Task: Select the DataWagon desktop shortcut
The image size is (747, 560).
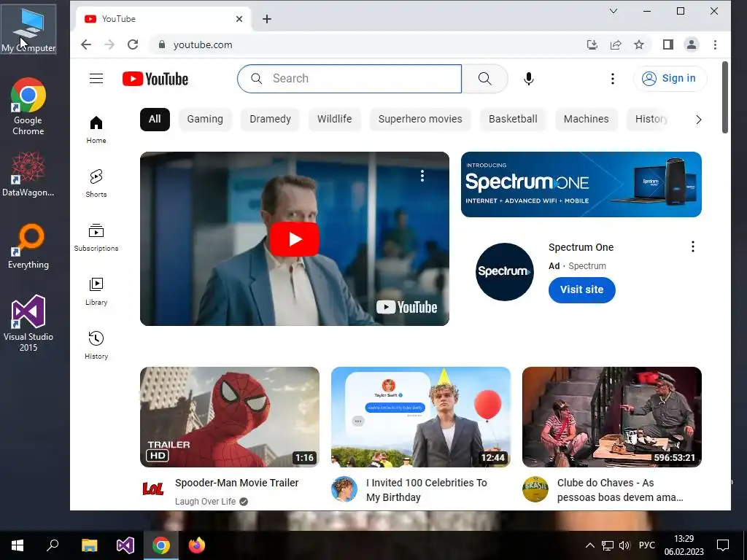Action: coord(28,174)
